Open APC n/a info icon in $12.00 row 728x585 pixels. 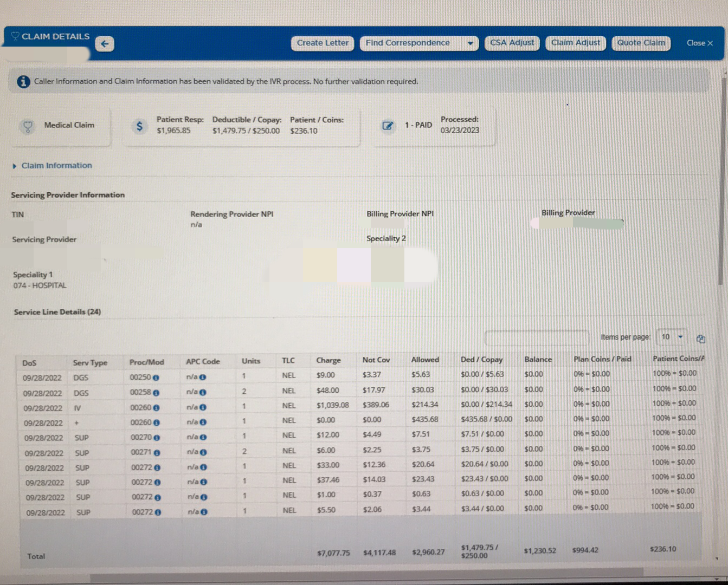(203, 437)
